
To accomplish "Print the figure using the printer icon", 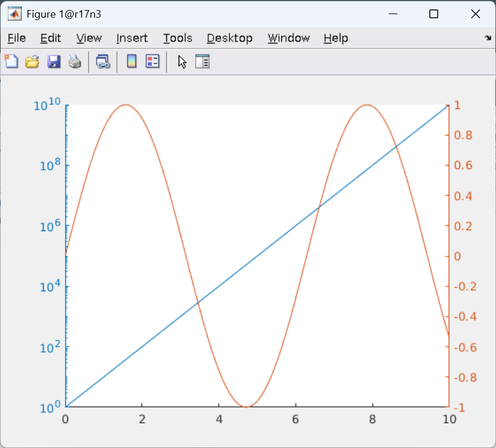I will click(75, 61).
